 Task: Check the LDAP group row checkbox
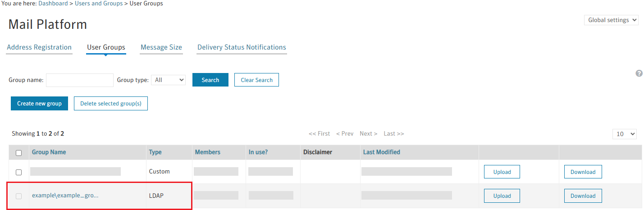coord(19,196)
